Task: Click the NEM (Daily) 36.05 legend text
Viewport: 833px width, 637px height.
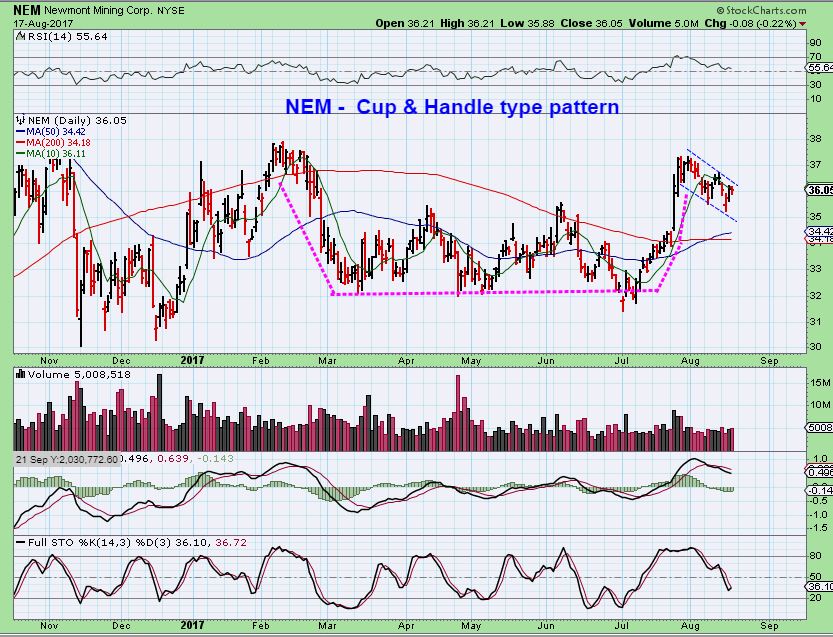Action: pos(77,121)
